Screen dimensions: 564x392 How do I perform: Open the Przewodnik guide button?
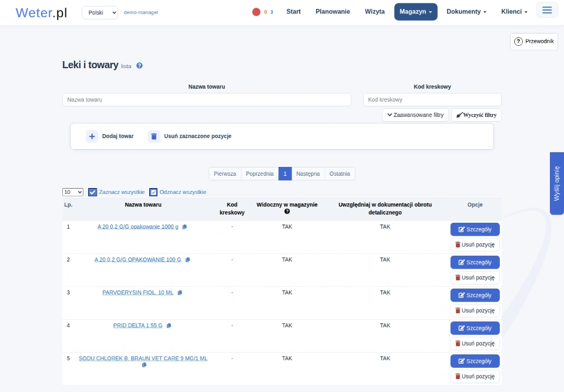point(534,41)
